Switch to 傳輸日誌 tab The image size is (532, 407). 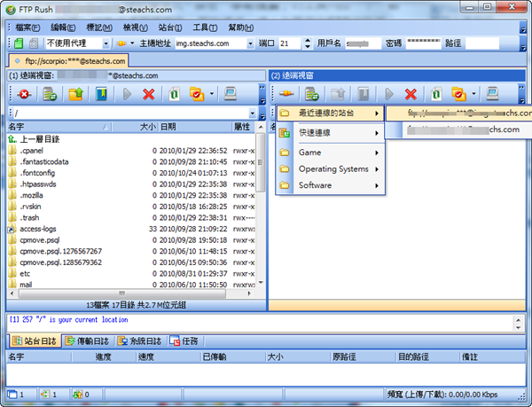click(87, 340)
